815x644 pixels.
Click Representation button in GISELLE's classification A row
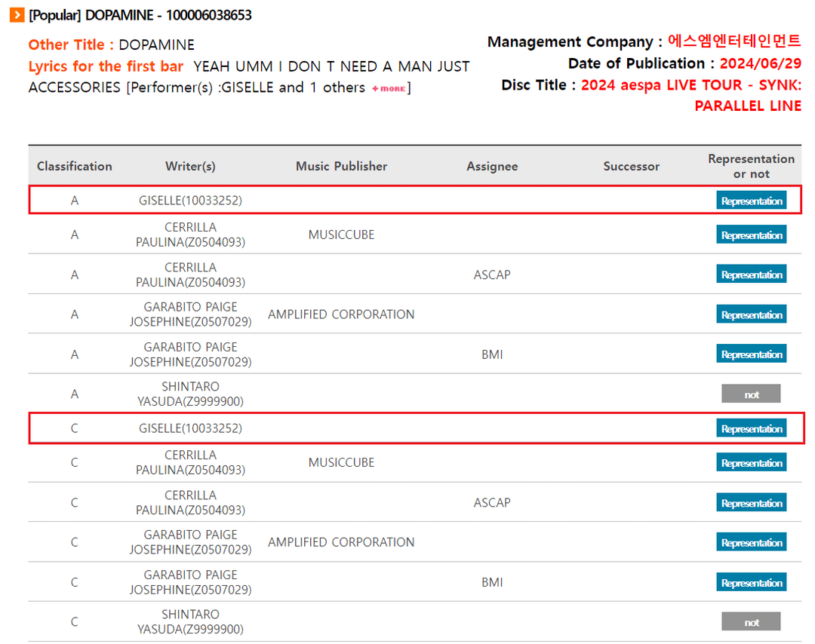pyautogui.click(x=751, y=201)
